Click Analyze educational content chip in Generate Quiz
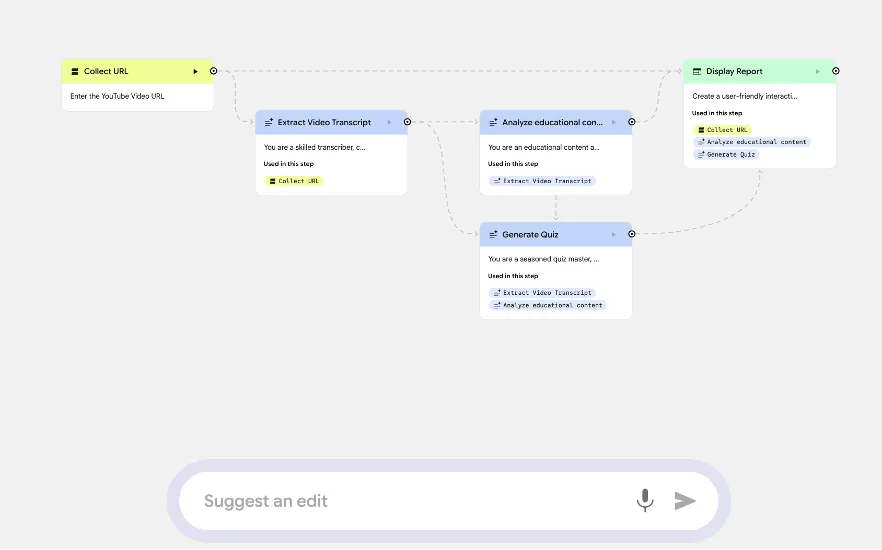Screen dimensions: 882x550 point(547,305)
